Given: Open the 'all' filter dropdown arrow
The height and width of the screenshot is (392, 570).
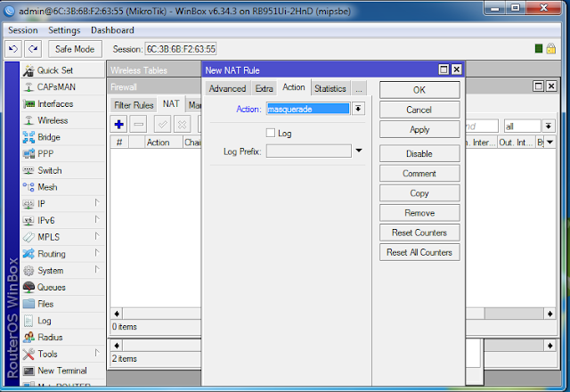Looking at the screenshot, I should [549, 127].
